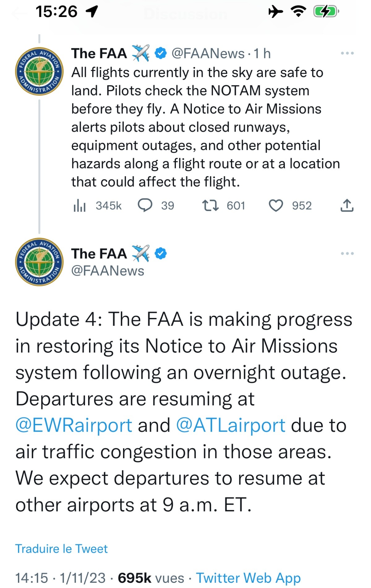The height and width of the screenshot is (588, 371).
Task: Tap "Traduire le Tweet" to translate
Action: (x=62, y=549)
